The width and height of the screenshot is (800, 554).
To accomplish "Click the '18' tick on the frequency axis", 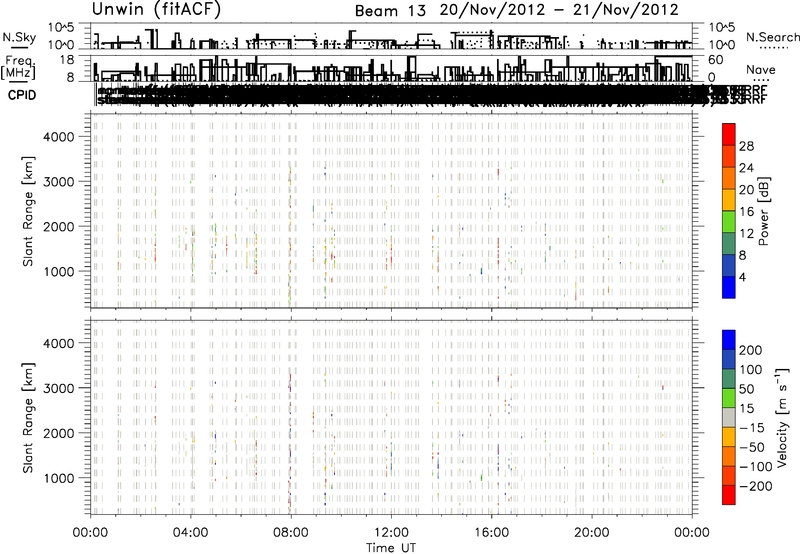I will point(68,60).
